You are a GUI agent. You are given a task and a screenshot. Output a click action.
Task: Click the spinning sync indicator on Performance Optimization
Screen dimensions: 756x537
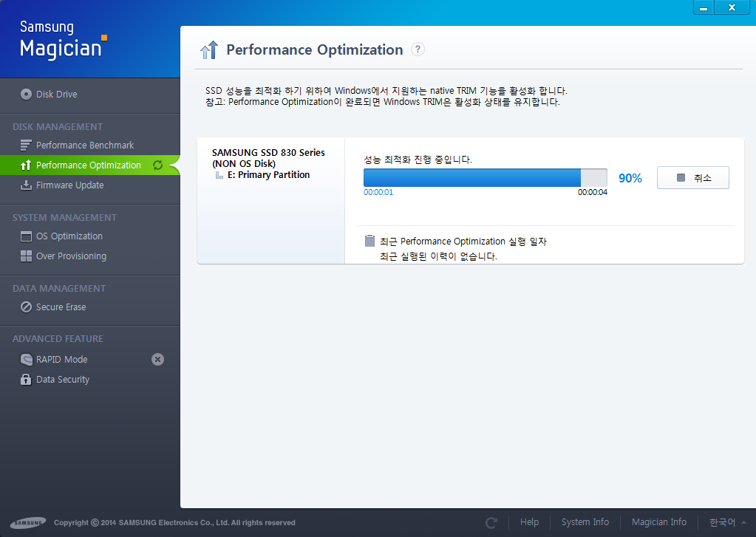pos(157,165)
